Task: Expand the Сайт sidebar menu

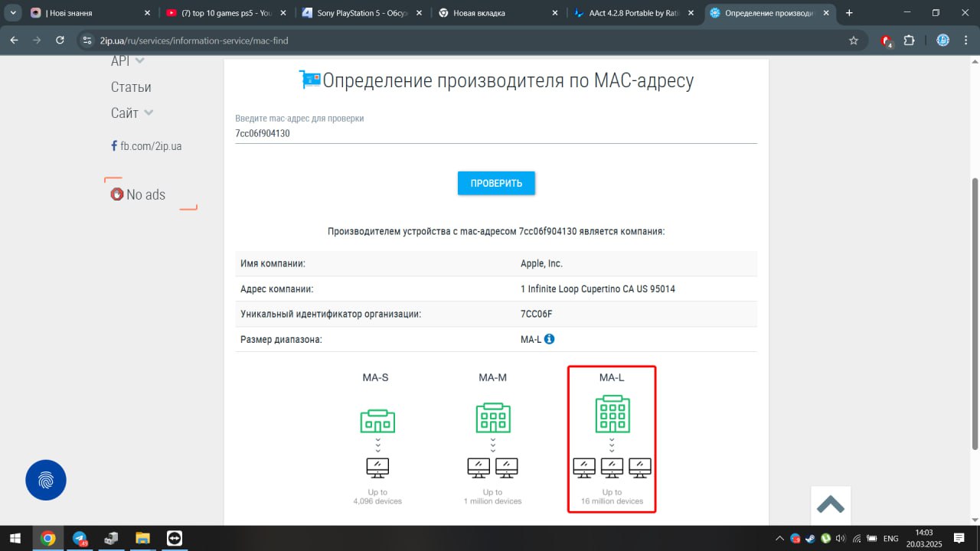Action: [x=132, y=112]
